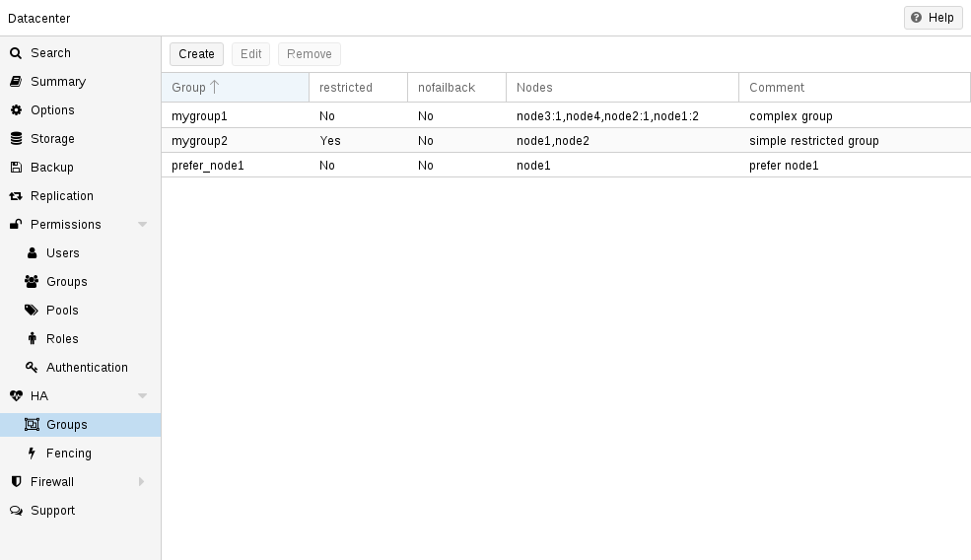Open the Users permissions page
971x560 pixels.
click(62, 253)
